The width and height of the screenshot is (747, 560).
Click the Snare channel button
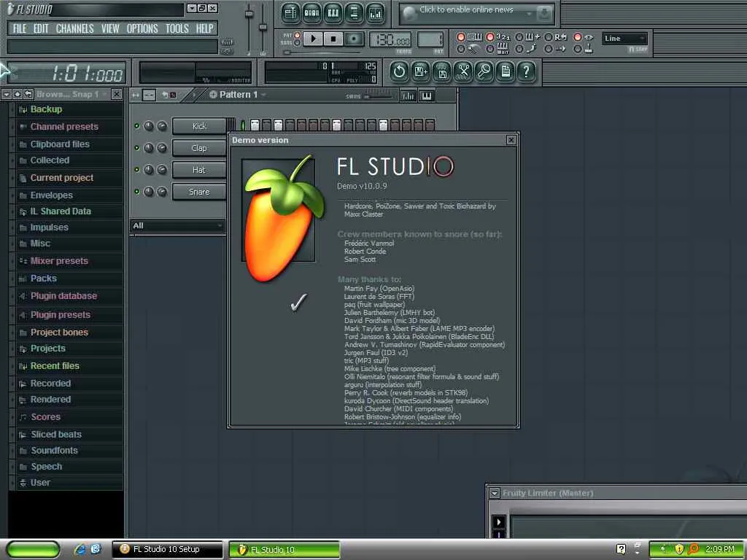pyautogui.click(x=199, y=192)
